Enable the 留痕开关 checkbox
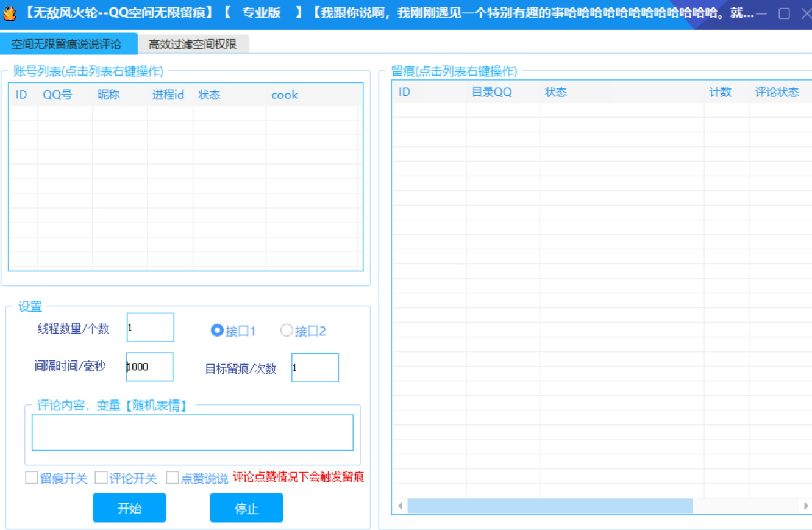Image resolution: width=812 pixels, height=530 pixels. (x=32, y=478)
